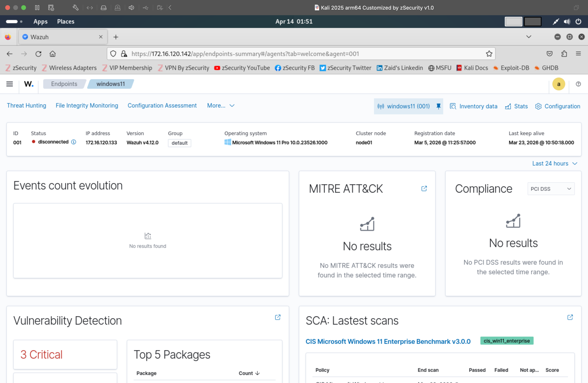This screenshot has width=588, height=383.
Task: Open Vulnerability Detection external link icon
Action: [278, 317]
